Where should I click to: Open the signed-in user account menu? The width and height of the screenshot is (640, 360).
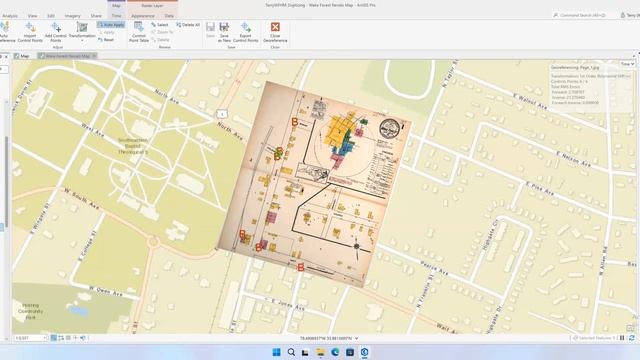(630, 15)
